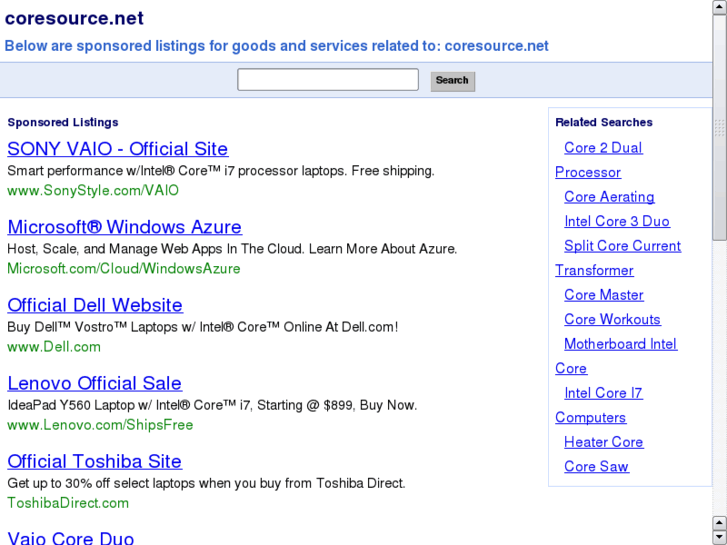Image resolution: width=727 pixels, height=545 pixels.
Task: Click the coresource.net page heading
Action: (74, 18)
